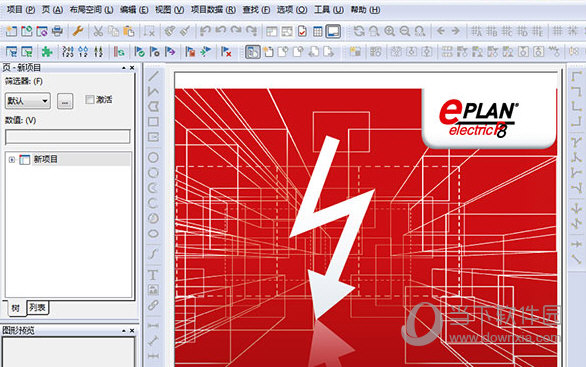Open the 视图 (V) menu

coord(170,10)
